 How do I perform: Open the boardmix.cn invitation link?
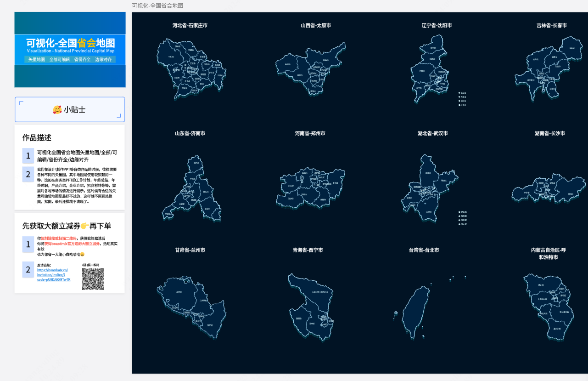point(54,275)
